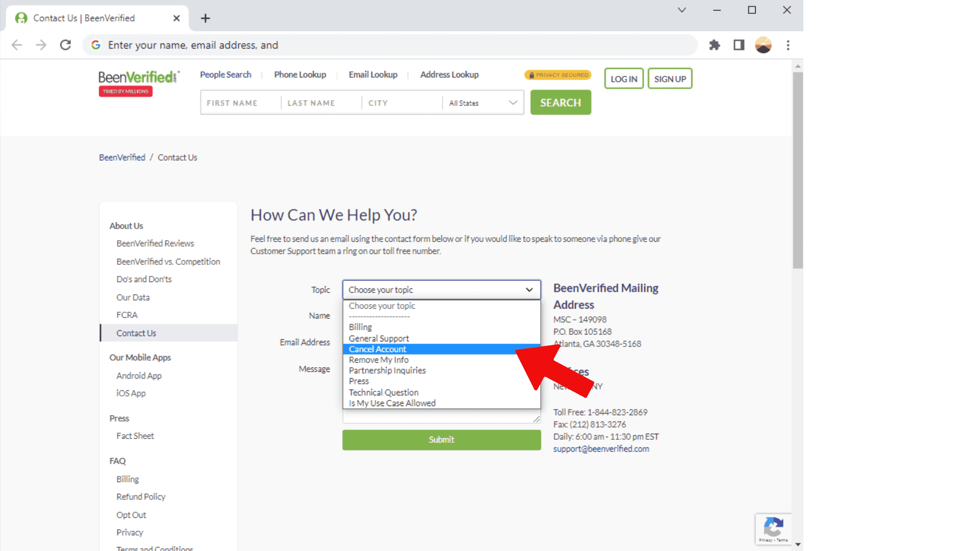Focus the browser address bar
980x551 pixels.
pos(390,45)
